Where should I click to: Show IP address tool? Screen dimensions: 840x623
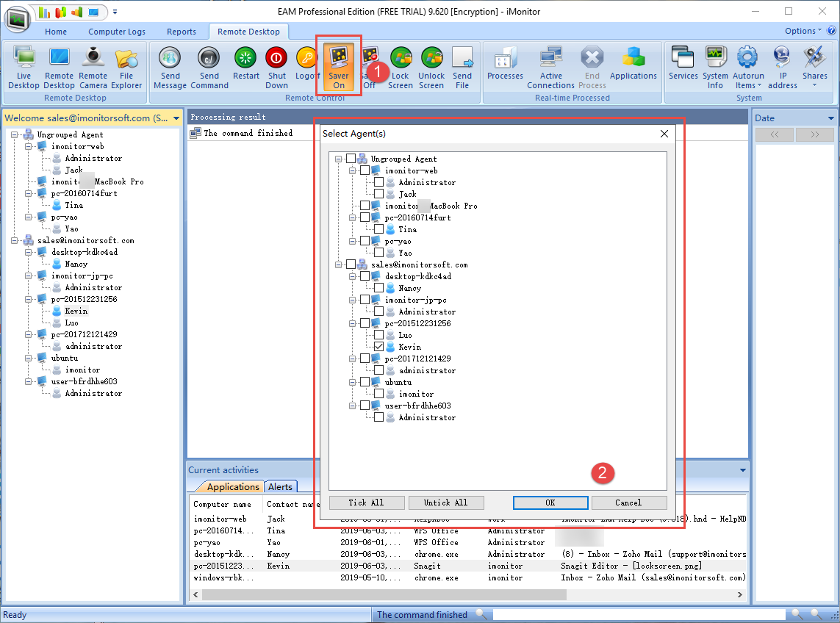[783, 68]
